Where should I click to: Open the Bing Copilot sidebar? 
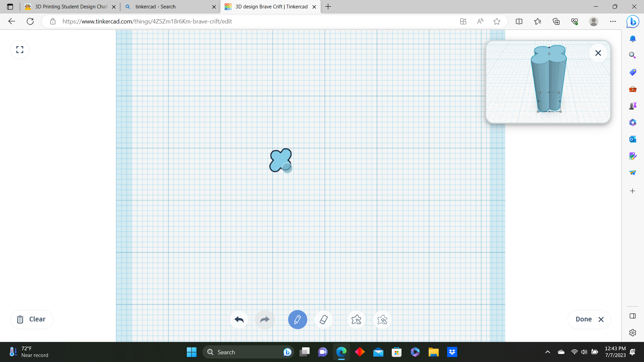click(x=633, y=21)
